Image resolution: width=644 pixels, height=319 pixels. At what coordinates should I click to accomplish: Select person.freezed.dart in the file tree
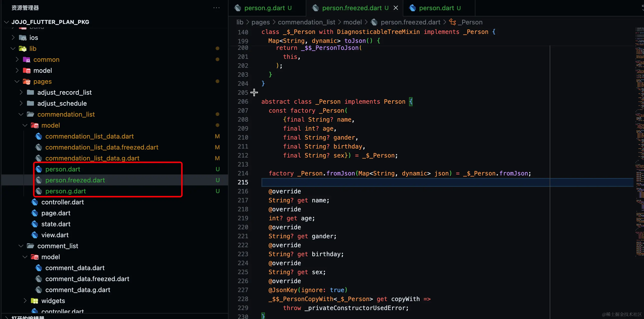click(75, 180)
